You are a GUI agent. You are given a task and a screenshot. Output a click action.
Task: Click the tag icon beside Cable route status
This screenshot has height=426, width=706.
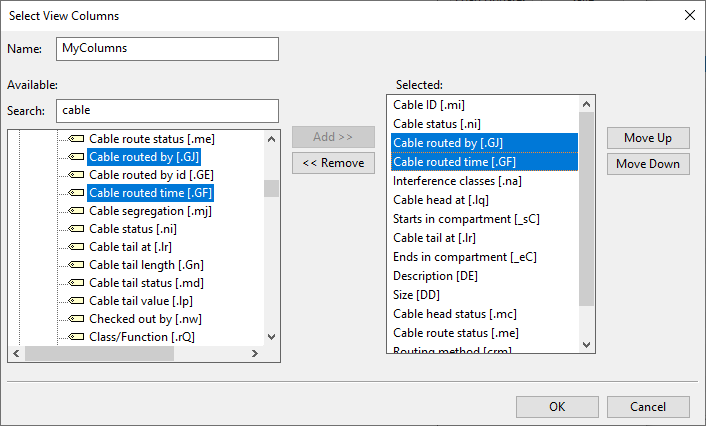[76, 139]
